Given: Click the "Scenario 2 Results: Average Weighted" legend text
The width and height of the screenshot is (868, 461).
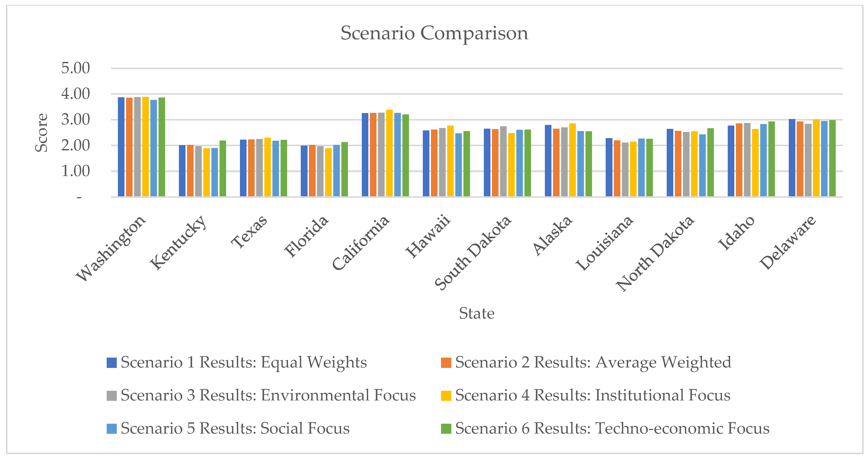Looking at the screenshot, I should pyautogui.click(x=593, y=363).
